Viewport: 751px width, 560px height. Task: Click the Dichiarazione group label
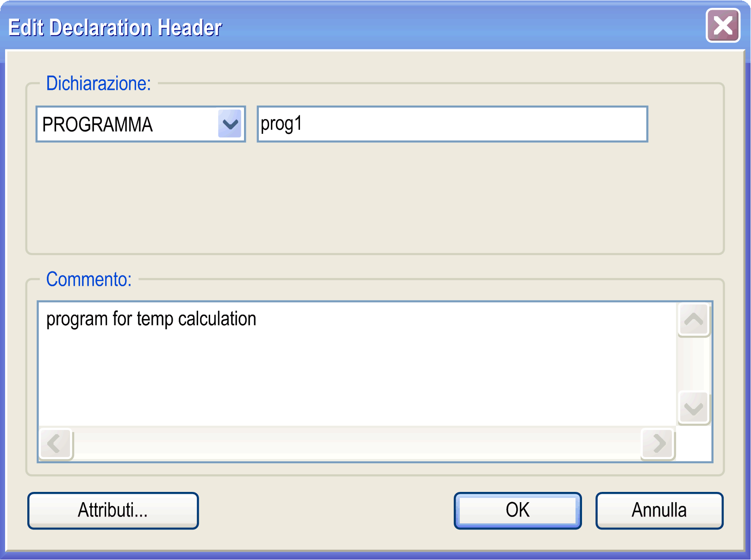99,83
